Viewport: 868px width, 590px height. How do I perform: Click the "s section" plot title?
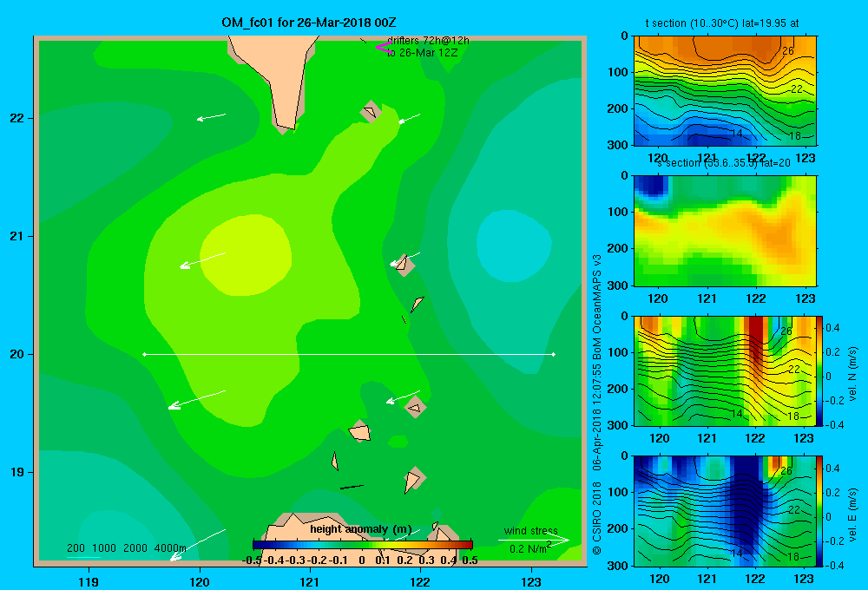(x=724, y=163)
